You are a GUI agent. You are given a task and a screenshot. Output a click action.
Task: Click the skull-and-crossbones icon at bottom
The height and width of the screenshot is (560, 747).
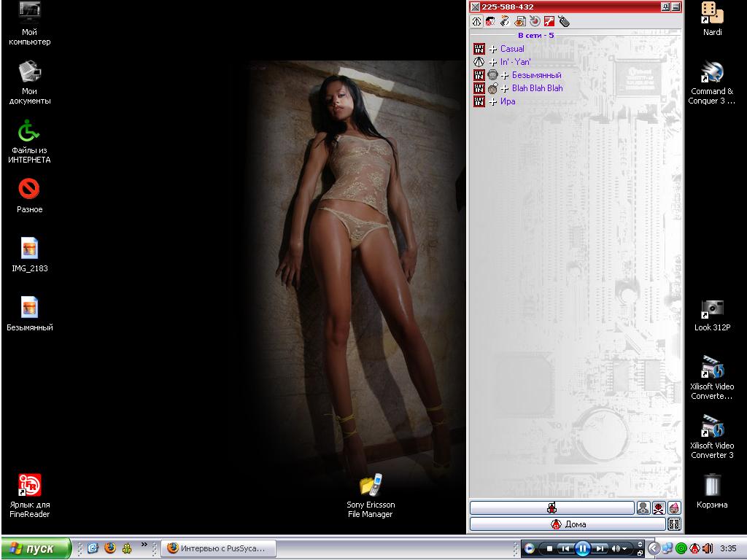pos(659,508)
